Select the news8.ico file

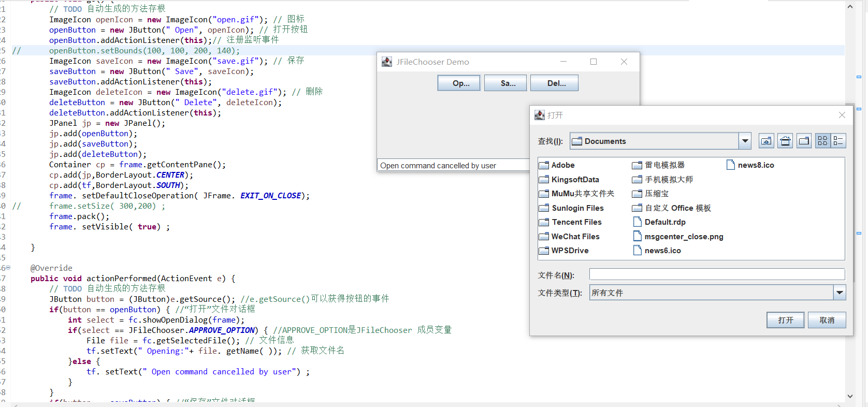[750, 165]
